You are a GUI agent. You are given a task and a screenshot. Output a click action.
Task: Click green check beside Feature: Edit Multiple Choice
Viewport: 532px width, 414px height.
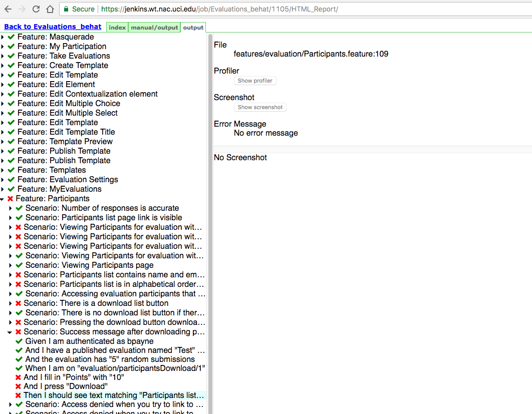11,103
